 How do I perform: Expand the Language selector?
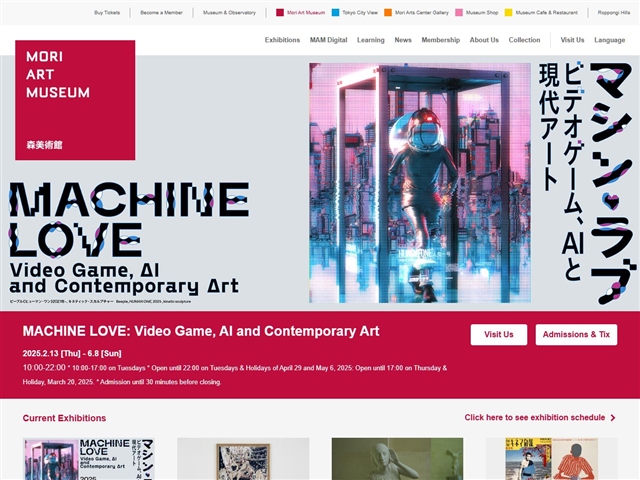point(609,40)
